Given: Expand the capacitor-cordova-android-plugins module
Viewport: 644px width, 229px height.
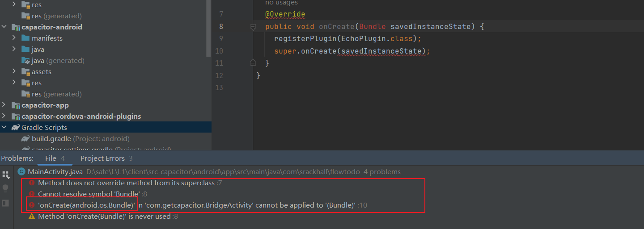Looking at the screenshot, I should tap(4, 117).
